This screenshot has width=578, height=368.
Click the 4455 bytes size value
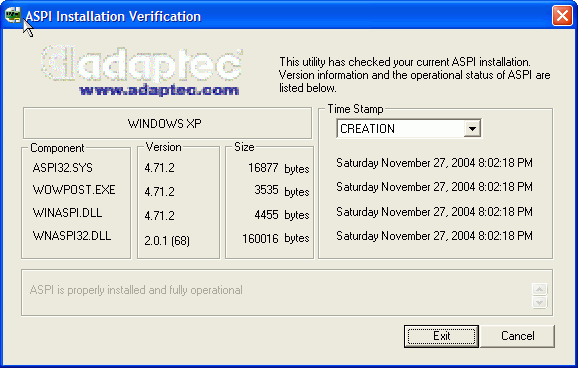click(x=282, y=215)
